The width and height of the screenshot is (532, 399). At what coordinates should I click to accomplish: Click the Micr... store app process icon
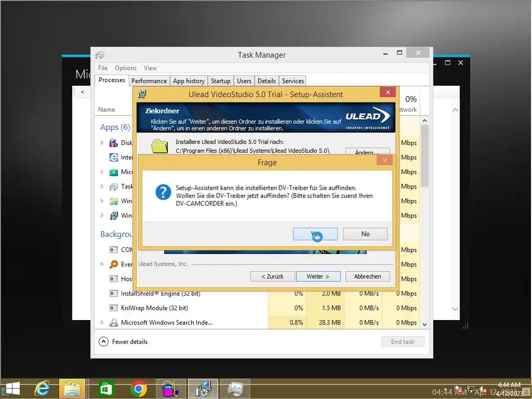(114, 172)
